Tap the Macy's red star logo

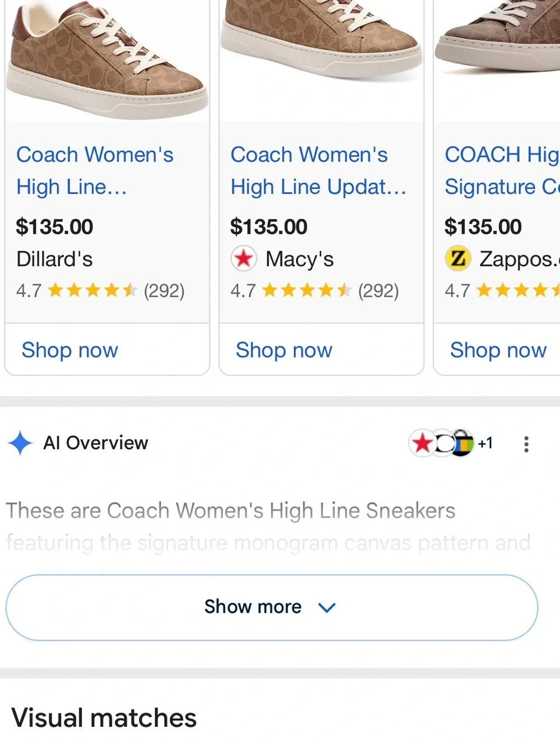pos(244,258)
